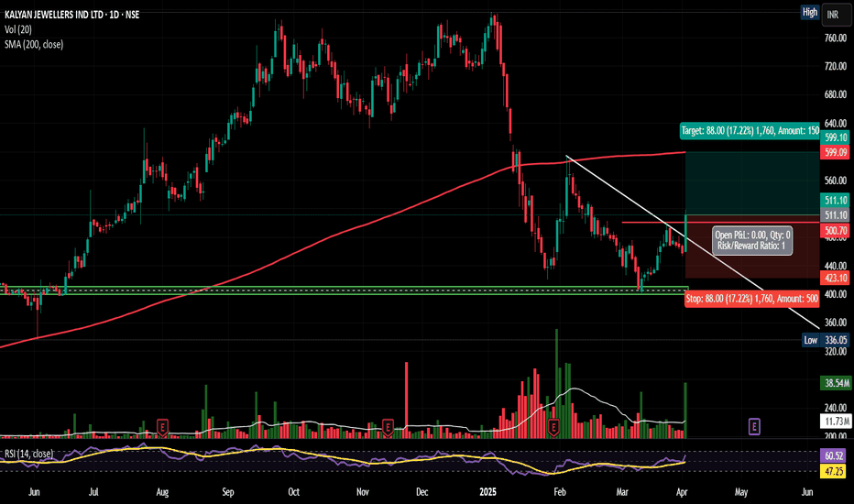This screenshot has width=854, height=504.
Task: Open the RSI (14, close) indicator legend
Action: click(x=29, y=454)
